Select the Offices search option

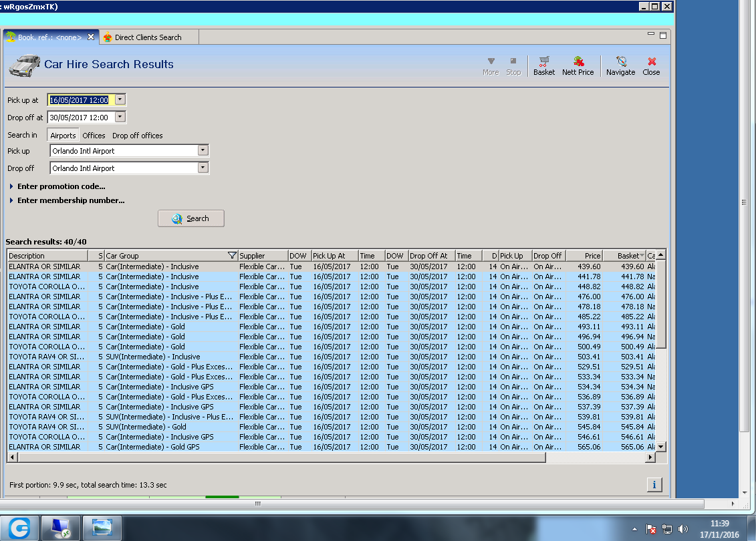94,136
